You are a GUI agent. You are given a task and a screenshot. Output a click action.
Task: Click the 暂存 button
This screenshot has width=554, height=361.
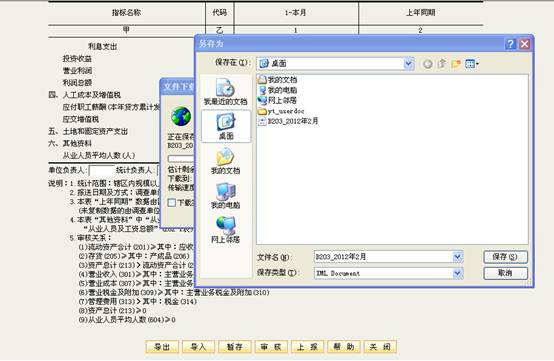[x=235, y=347]
